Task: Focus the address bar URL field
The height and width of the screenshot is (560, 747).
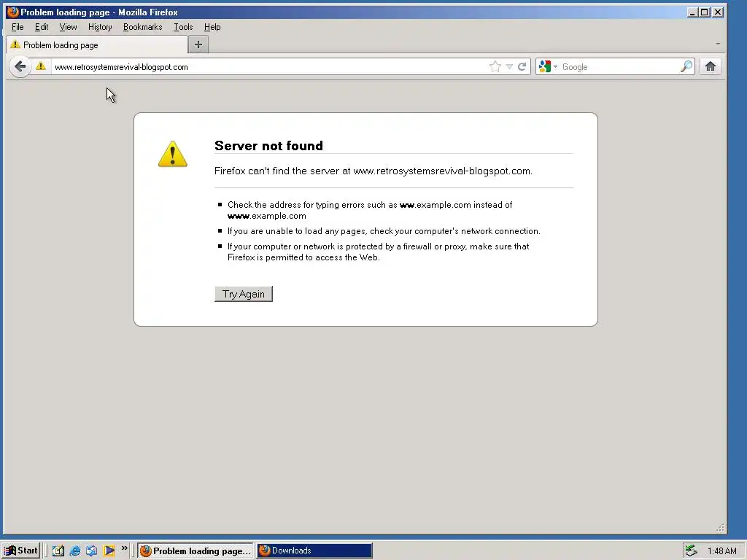Action: coord(269,66)
